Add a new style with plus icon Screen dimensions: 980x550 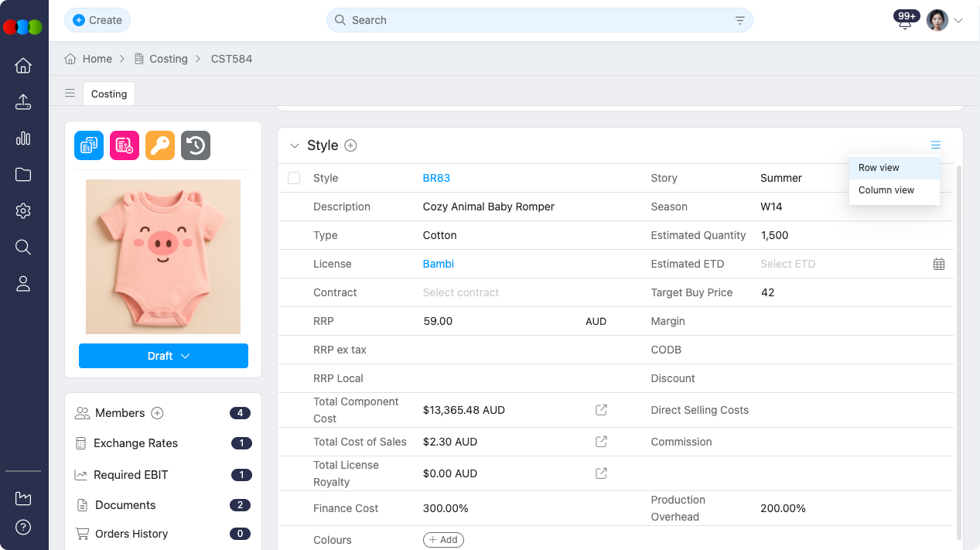pyautogui.click(x=350, y=145)
